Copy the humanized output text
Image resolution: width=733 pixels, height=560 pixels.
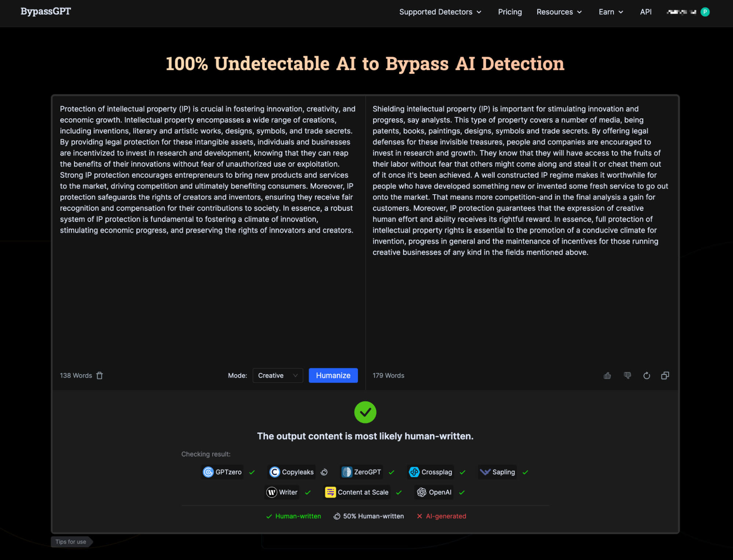pos(665,375)
